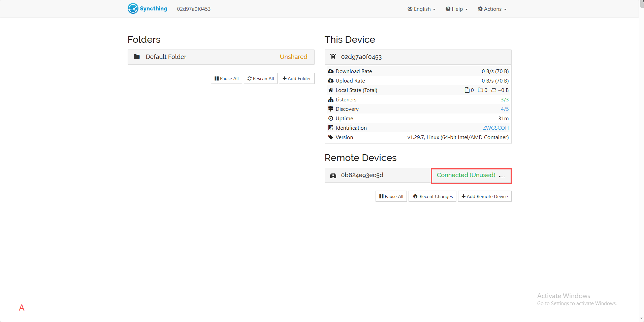Click this device's identicon

coord(333,57)
